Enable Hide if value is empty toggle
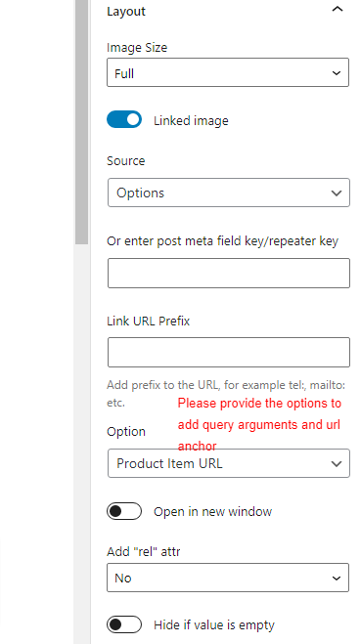Viewport: 360px width, 644px height. (x=124, y=624)
